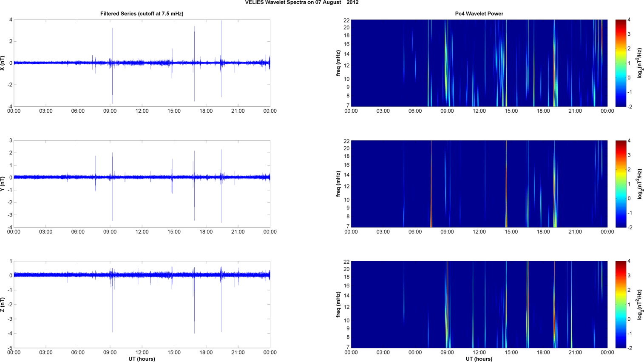Click the Z (nT) axis label
Viewport: 644px width, 362px height.
[3, 305]
